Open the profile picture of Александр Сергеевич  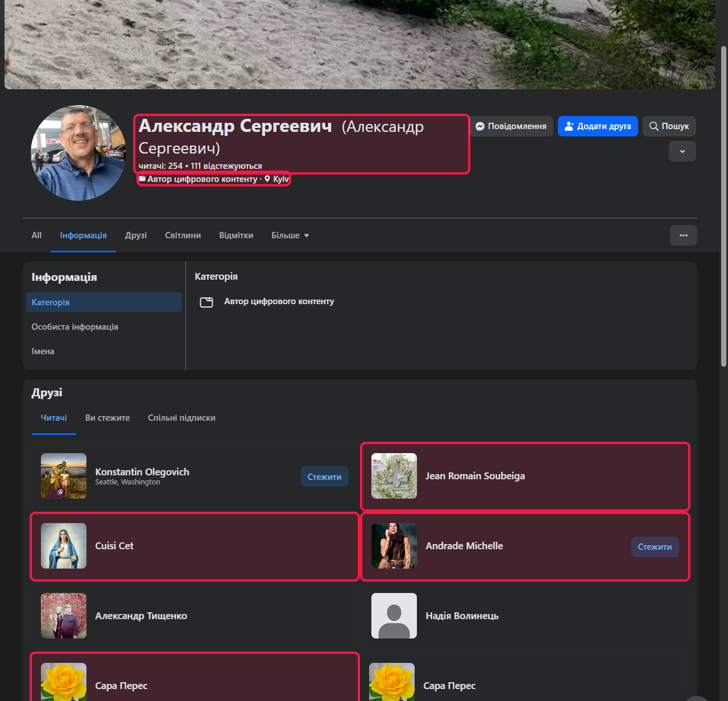click(78, 153)
